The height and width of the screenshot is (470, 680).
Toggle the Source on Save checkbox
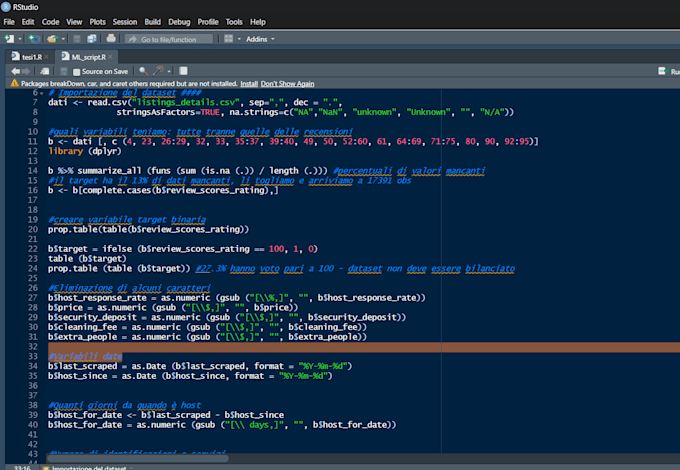point(77,72)
